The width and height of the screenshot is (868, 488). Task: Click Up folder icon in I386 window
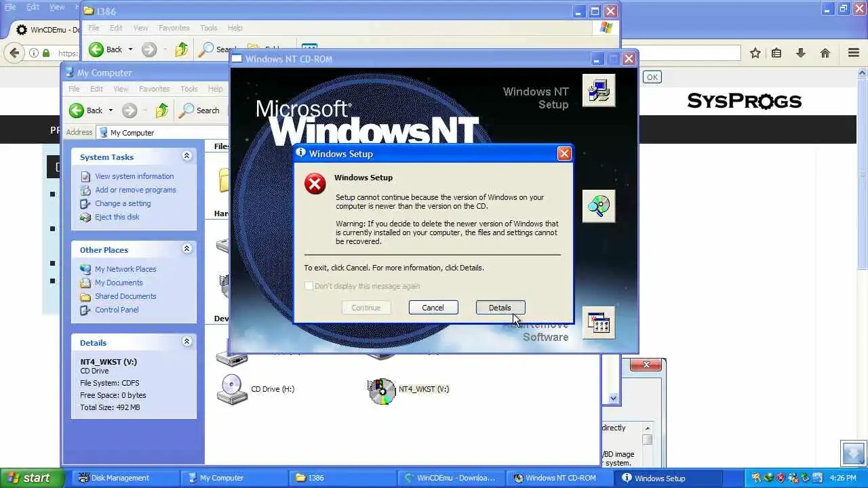click(181, 49)
